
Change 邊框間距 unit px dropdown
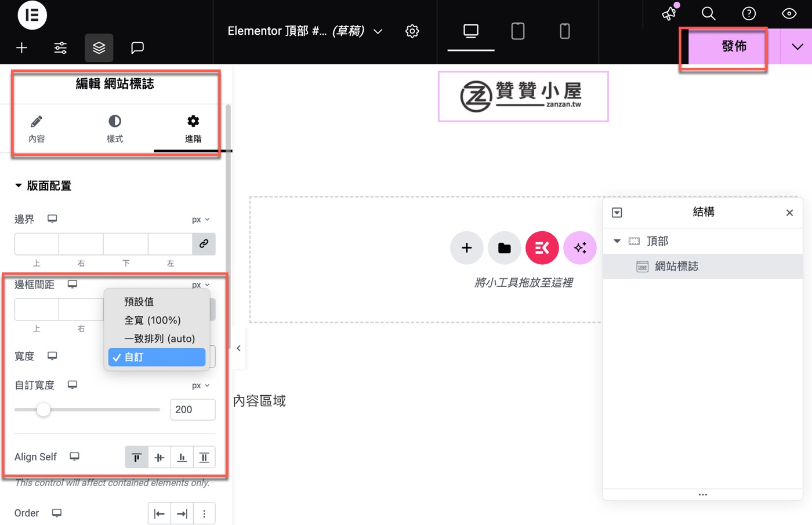201,285
